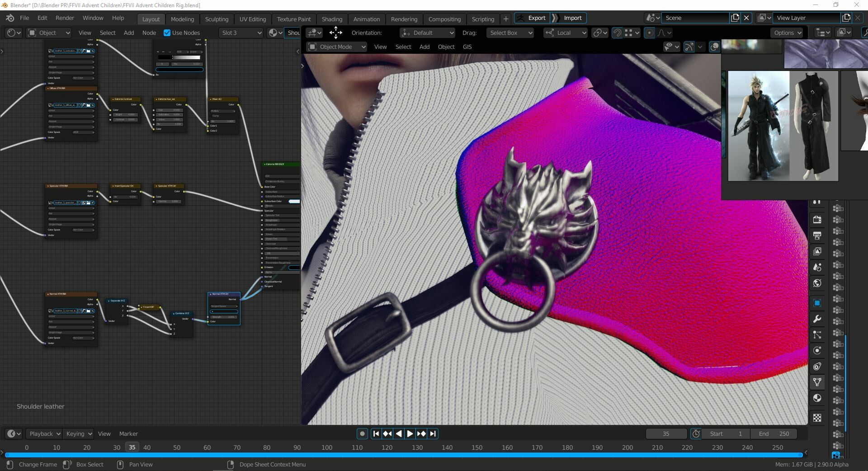Open the material sphere browse icon in node header

(x=275, y=33)
